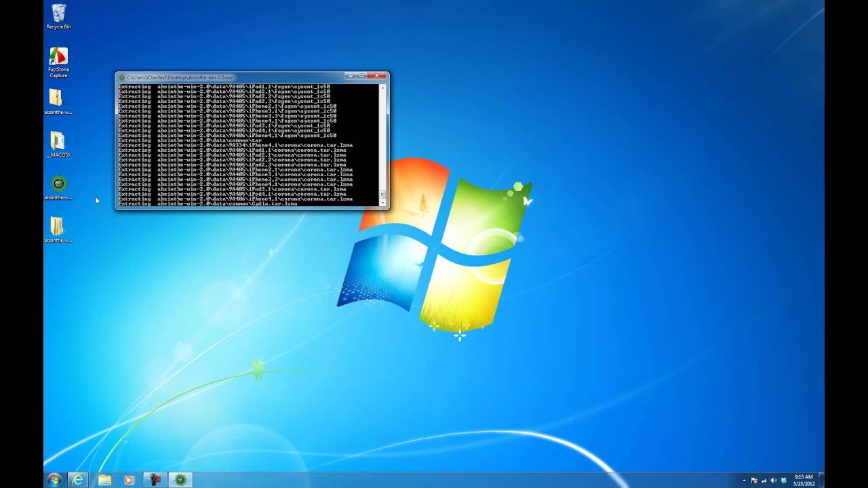Open the volume speaker tray icon

[774, 480]
